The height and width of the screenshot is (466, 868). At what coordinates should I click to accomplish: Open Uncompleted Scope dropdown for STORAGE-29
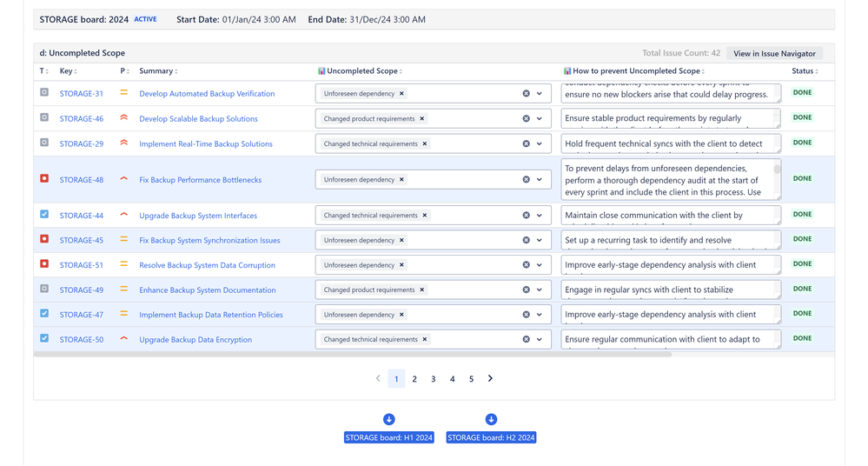(540, 143)
